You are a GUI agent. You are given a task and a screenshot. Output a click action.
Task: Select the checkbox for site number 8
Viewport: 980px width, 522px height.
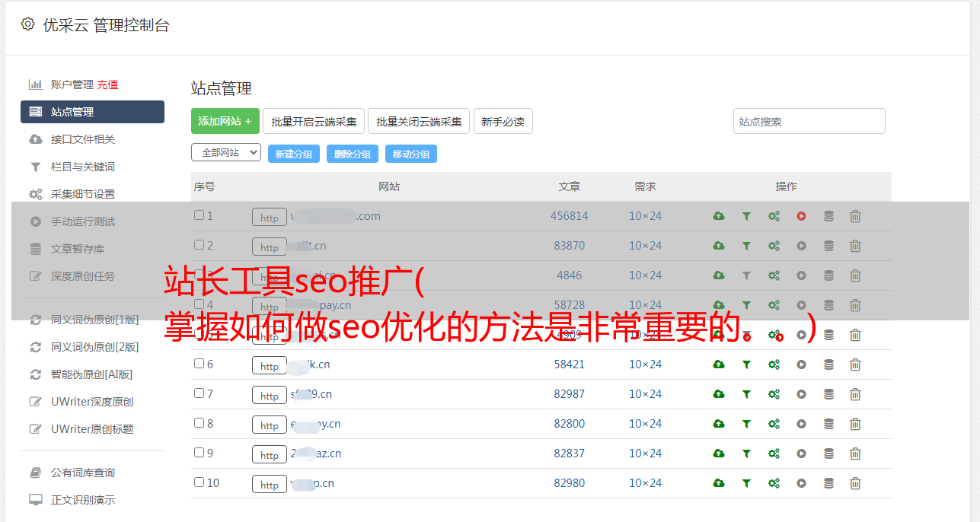(199, 423)
